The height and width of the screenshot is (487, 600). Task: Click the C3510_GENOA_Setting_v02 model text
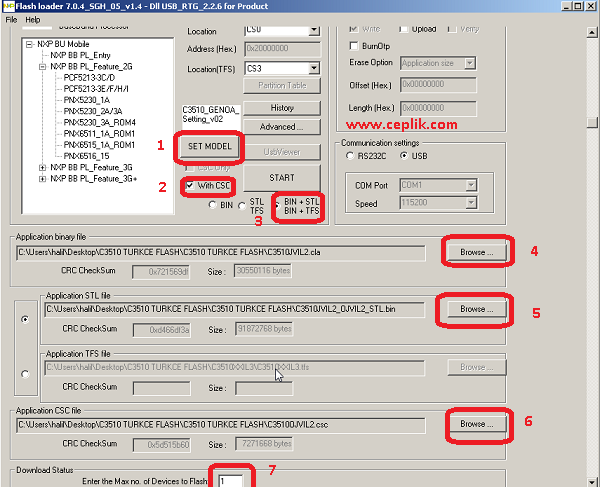tap(211, 115)
